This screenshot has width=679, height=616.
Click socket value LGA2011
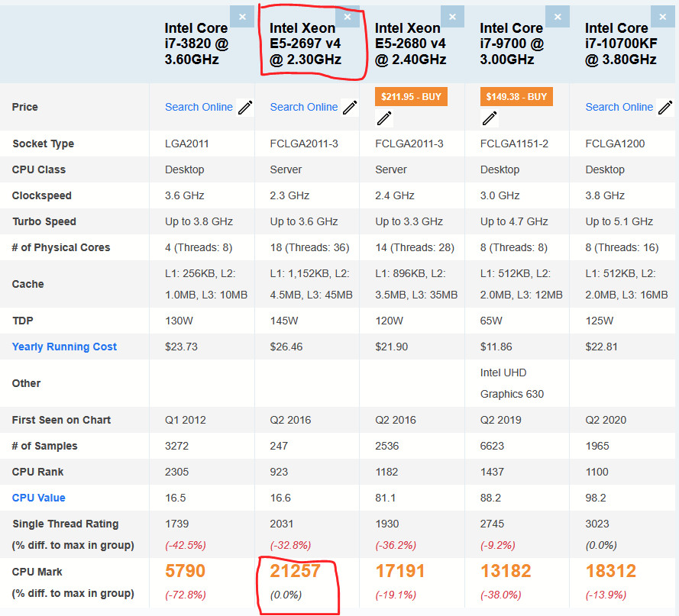(x=186, y=144)
